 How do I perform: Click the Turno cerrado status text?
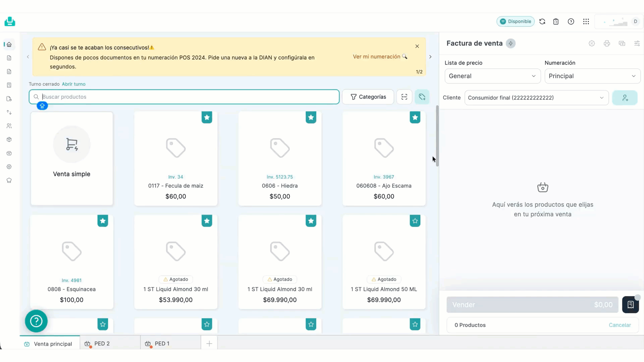pos(44,84)
